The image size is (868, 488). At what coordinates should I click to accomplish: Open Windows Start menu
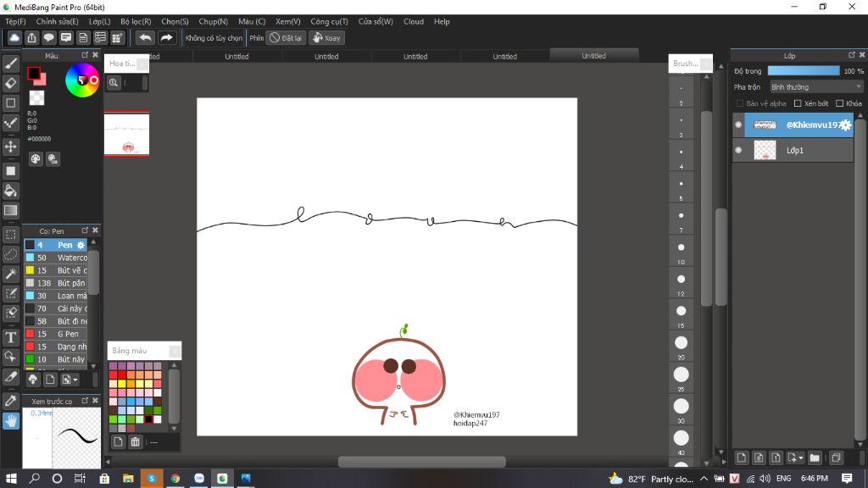(x=11, y=478)
